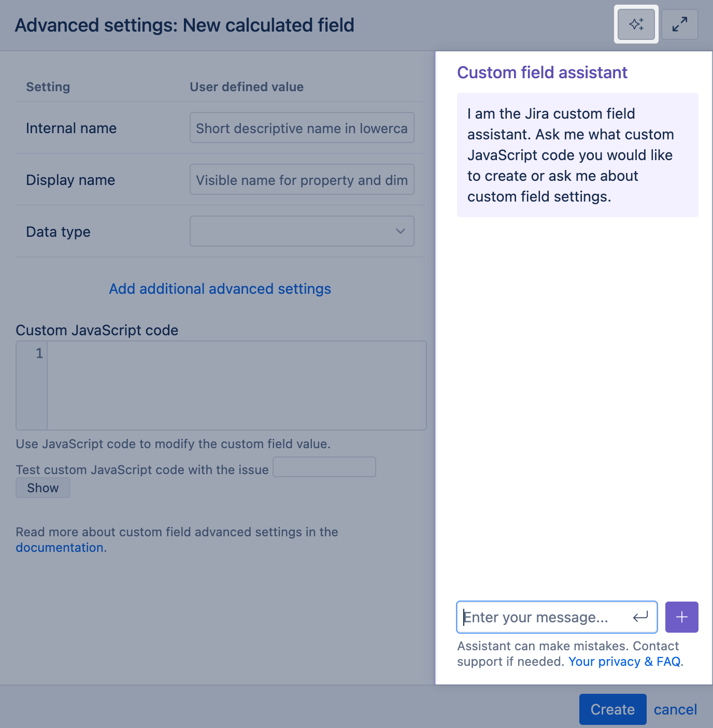The height and width of the screenshot is (728, 713).
Task: Click the assistant's introductory message bubble
Action: coord(577,155)
